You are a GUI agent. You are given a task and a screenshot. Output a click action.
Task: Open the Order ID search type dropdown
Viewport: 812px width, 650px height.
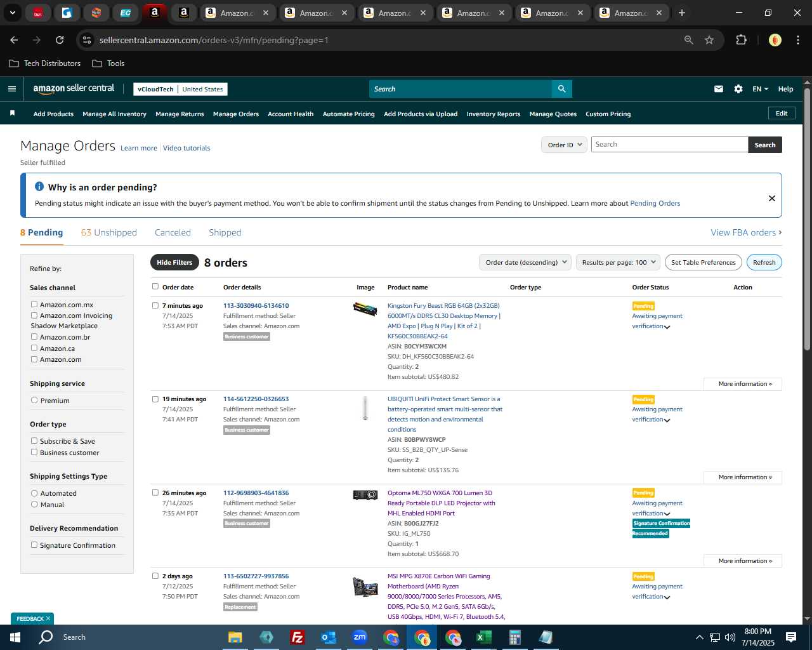click(x=564, y=145)
